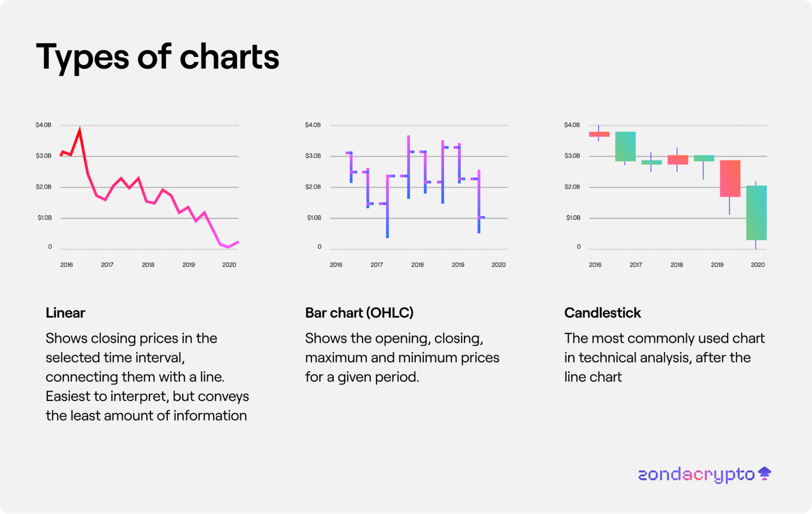The image size is (812, 514).
Task: Click the Candlestick description paragraph
Action: (x=664, y=358)
